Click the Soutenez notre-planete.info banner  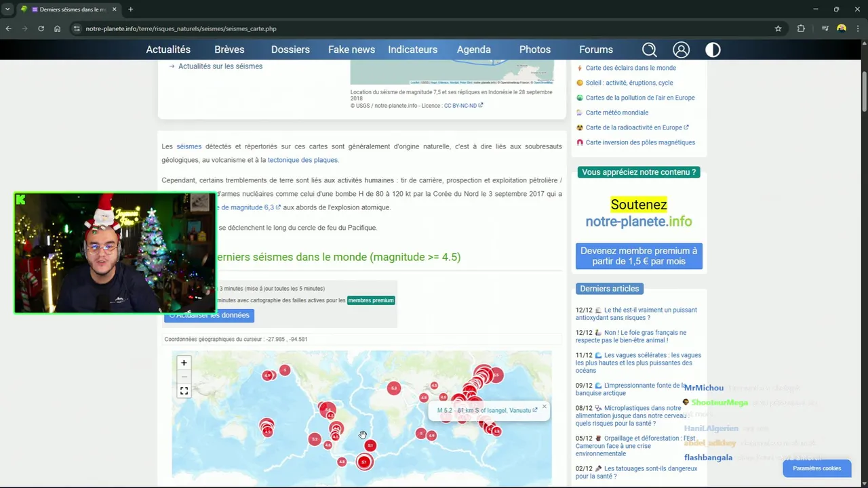(x=639, y=213)
